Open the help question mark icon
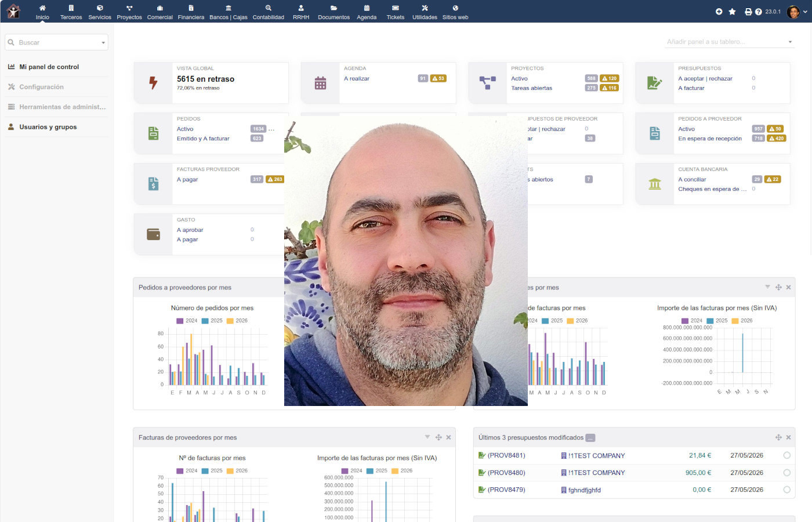812x522 pixels. [x=758, y=12]
